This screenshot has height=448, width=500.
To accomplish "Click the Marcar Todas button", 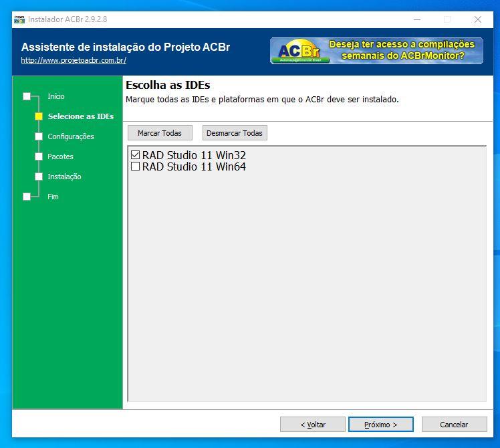I will coord(160,133).
